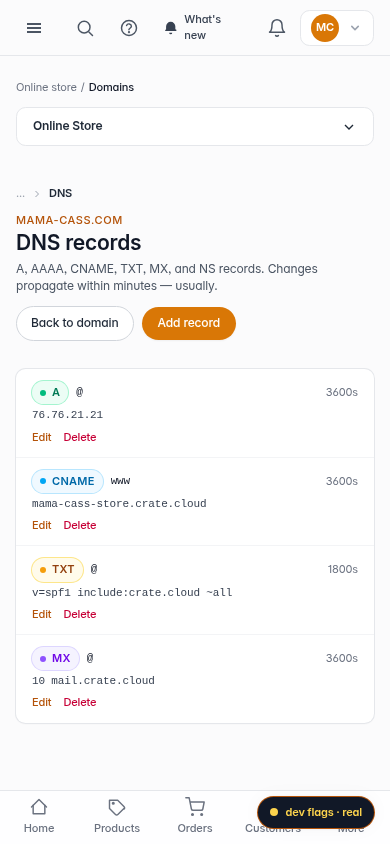Open search with the magnifier icon

tap(85, 28)
